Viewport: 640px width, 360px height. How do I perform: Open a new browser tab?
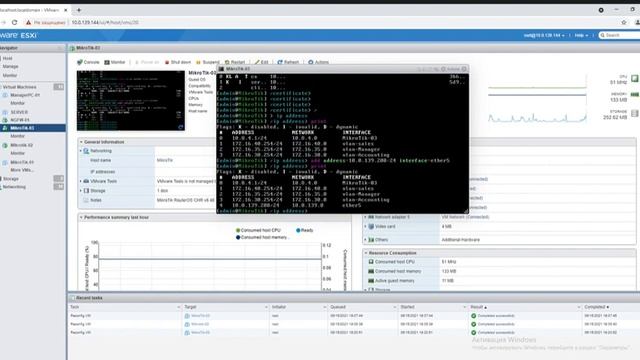[x=79, y=10]
